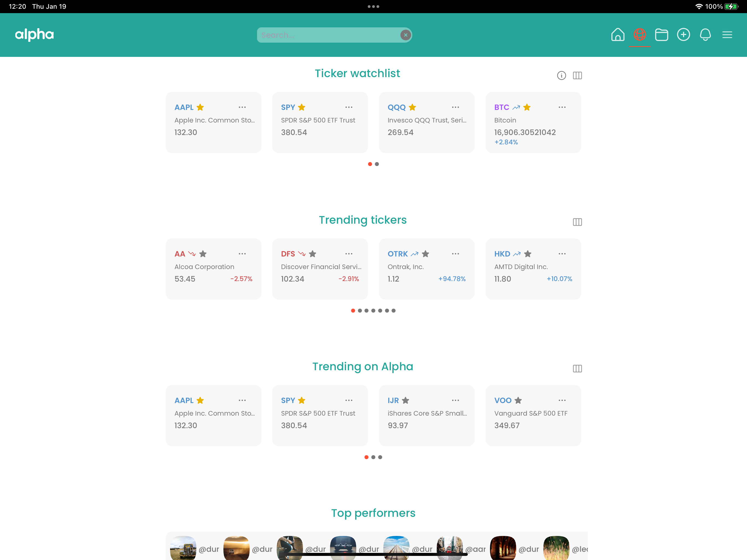Go to second page of Trending on Alpha

pyautogui.click(x=373, y=457)
